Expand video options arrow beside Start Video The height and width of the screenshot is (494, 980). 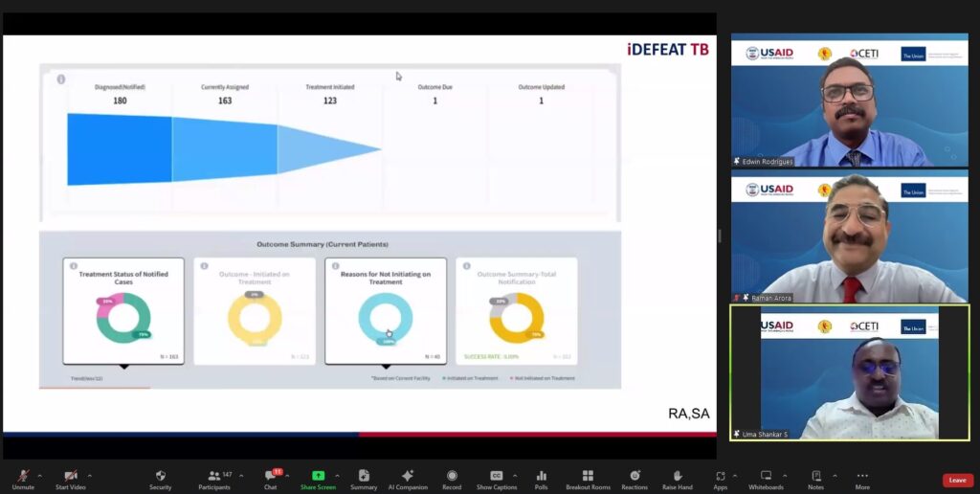[90, 475]
